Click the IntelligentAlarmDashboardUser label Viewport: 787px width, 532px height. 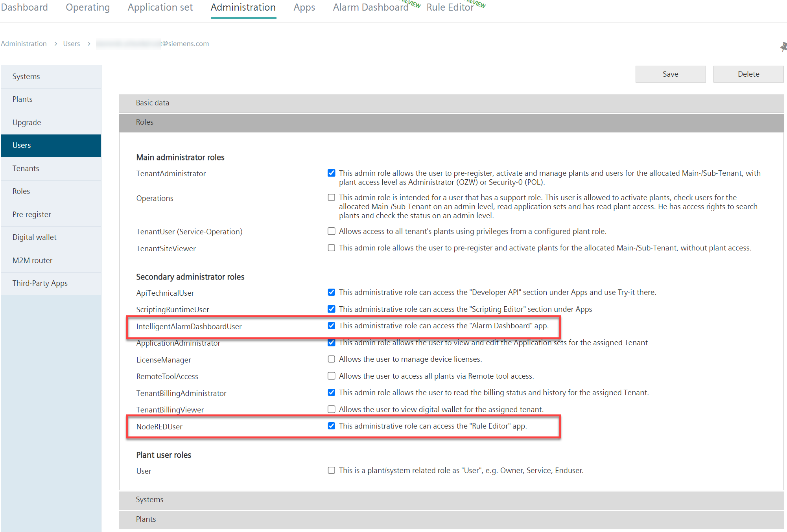[189, 326]
